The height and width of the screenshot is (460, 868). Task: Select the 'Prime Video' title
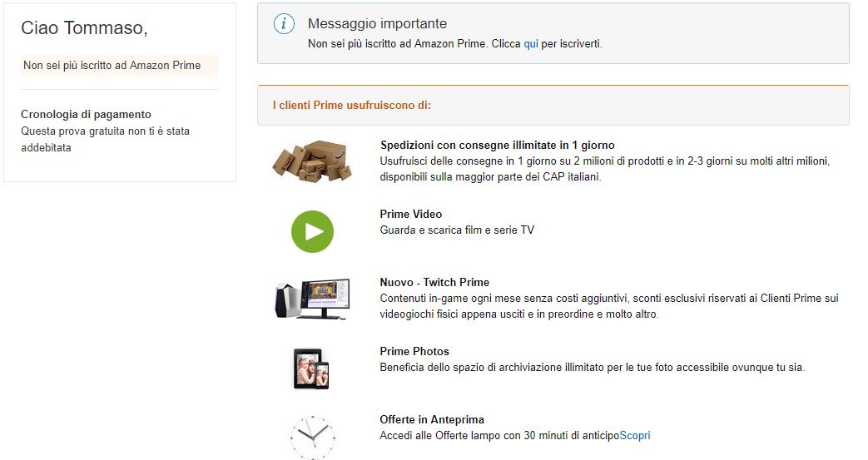pyautogui.click(x=411, y=214)
